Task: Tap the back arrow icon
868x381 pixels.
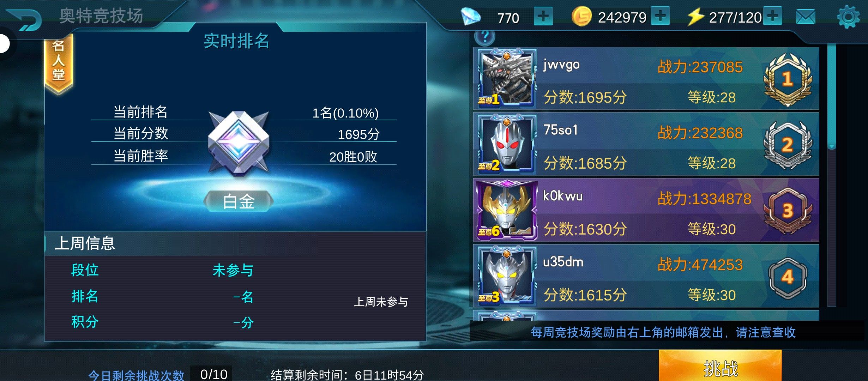Action: click(25, 19)
